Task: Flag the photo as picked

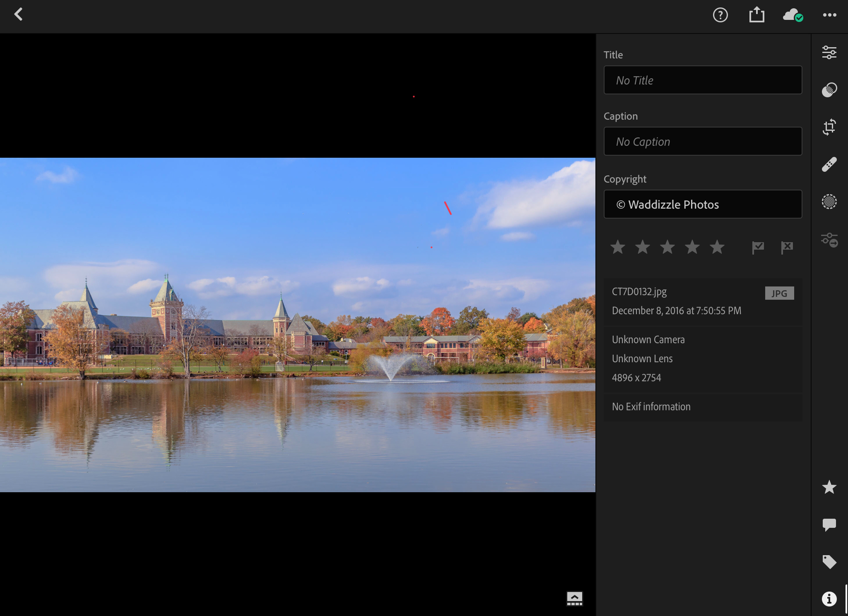Action: click(758, 248)
